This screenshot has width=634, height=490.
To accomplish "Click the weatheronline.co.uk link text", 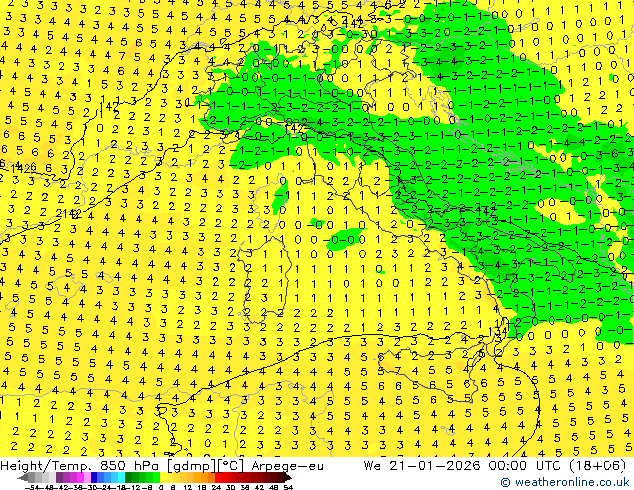I will [572, 482].
